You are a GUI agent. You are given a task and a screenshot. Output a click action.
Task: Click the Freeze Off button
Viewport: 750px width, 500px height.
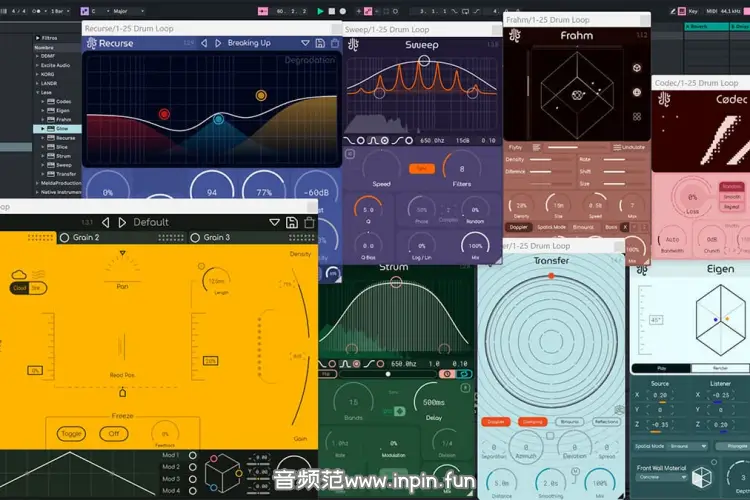point(114,433)
